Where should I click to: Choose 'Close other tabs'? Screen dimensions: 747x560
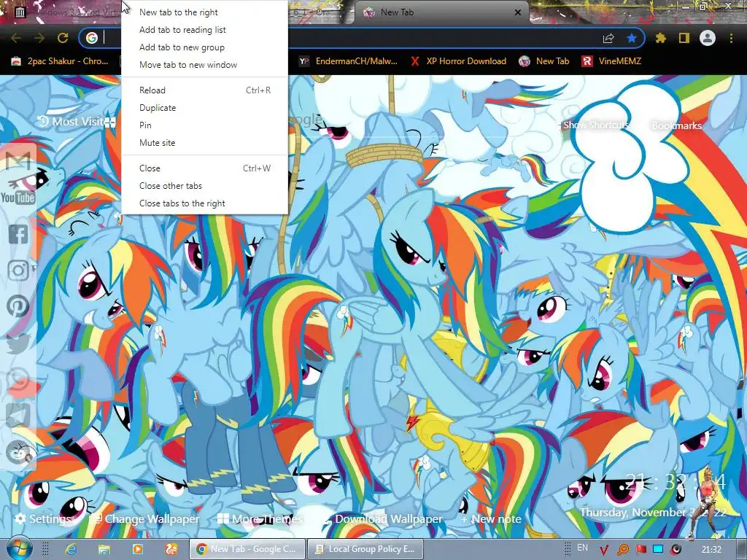204,186
